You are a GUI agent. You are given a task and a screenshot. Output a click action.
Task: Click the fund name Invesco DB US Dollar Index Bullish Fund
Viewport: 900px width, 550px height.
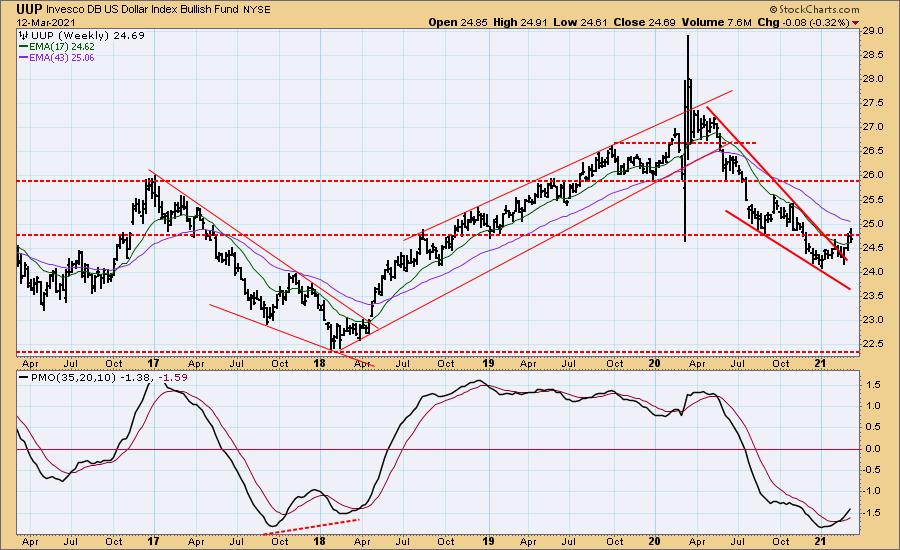click(142, 10)
